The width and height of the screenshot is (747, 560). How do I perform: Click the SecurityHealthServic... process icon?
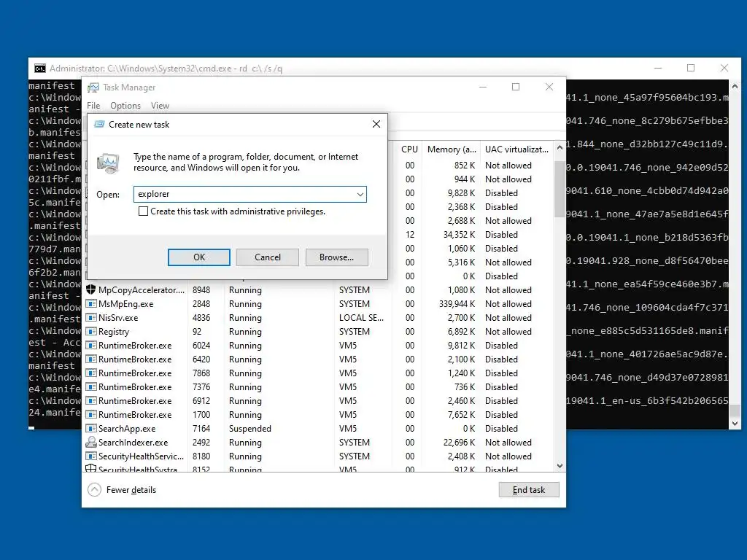point(90,456)
